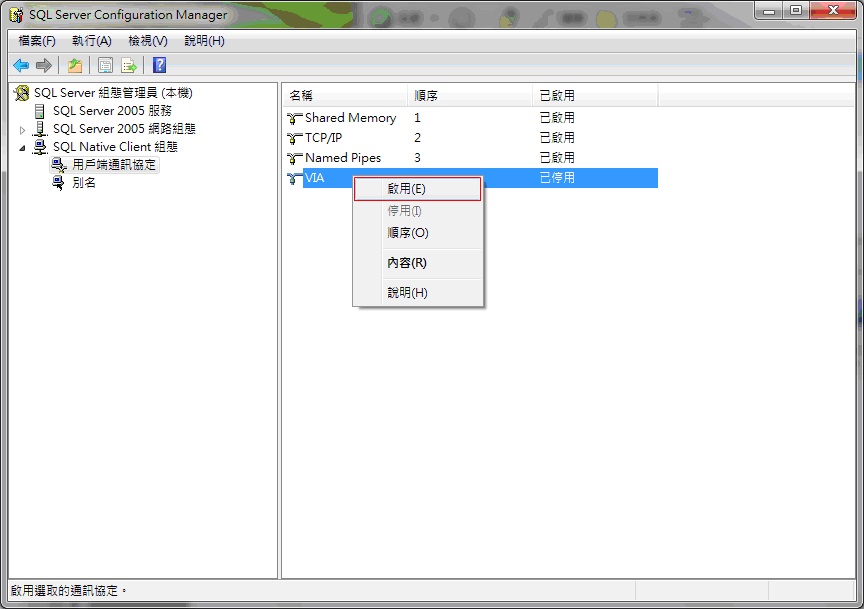The width and height of the screenshot is (864, 609).
Task: Select the 用戶端通訊協定 label
Action: 114,165
